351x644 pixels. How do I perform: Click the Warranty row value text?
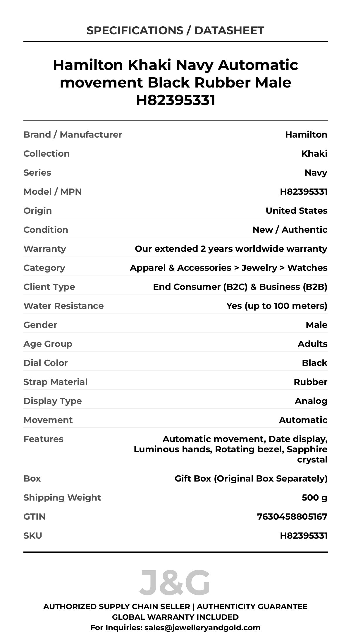[231, 249]
